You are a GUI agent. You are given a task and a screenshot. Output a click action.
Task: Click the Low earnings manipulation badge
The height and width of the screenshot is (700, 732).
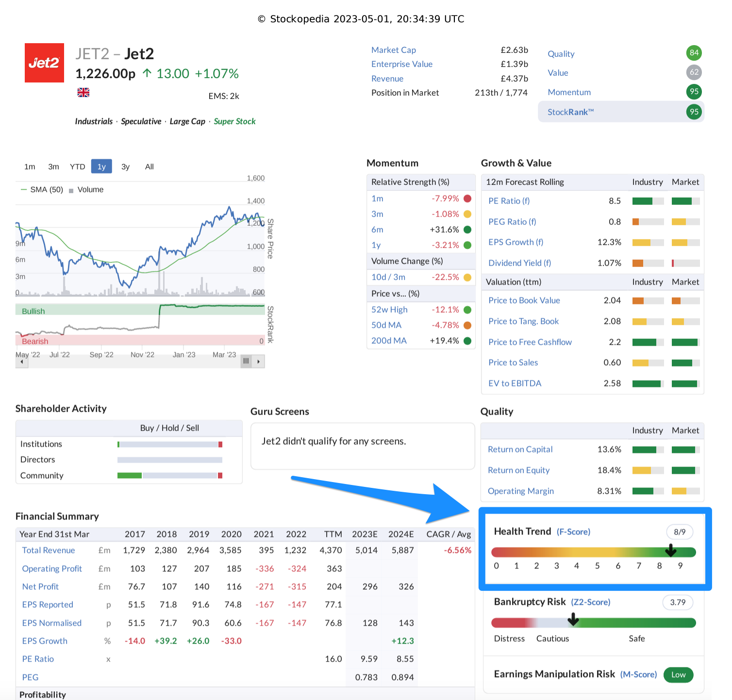(678, 675)
